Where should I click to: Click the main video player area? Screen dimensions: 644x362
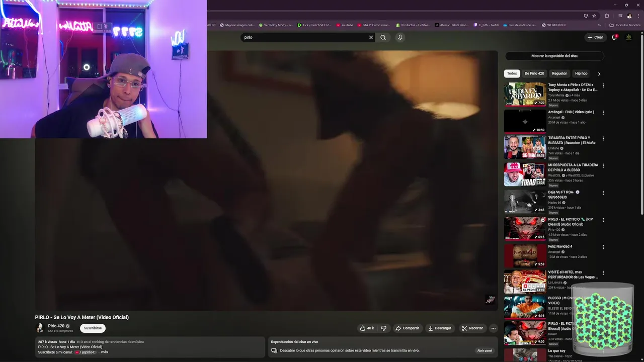(x=266, y=180)
